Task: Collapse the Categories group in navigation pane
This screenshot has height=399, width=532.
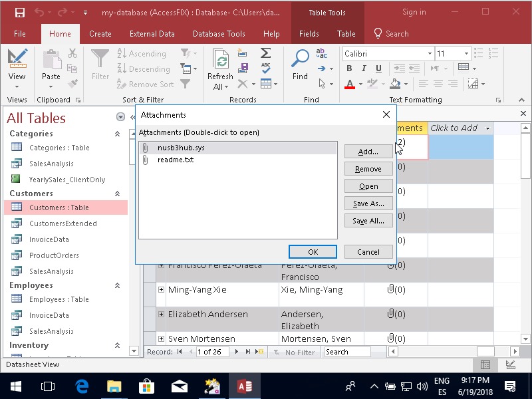Action: coord(118,134)
